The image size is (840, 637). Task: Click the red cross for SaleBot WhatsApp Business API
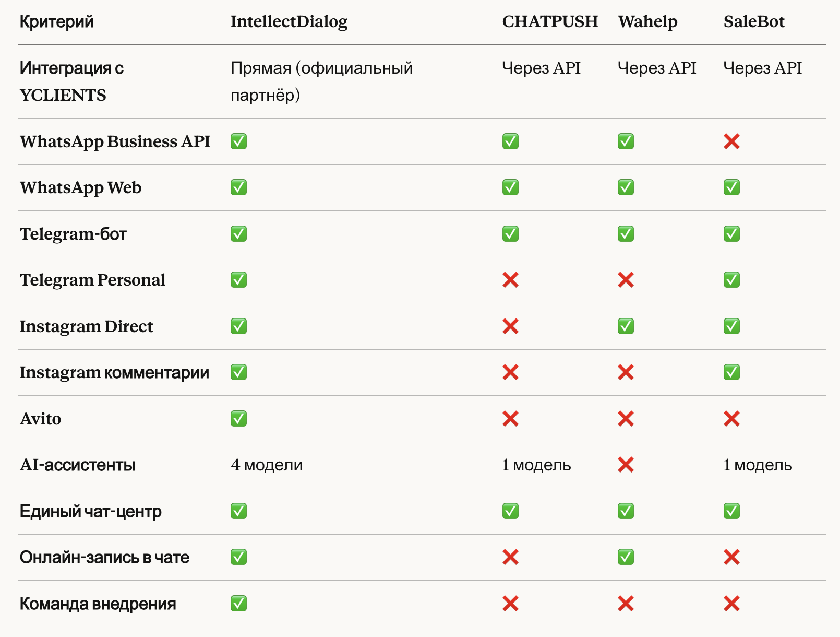(x=731, y=141)
